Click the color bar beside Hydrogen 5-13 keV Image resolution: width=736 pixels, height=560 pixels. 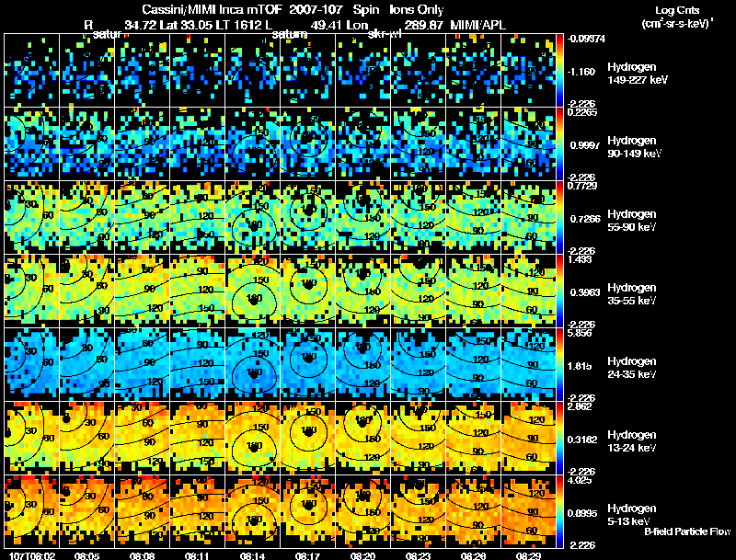point(559,511)
